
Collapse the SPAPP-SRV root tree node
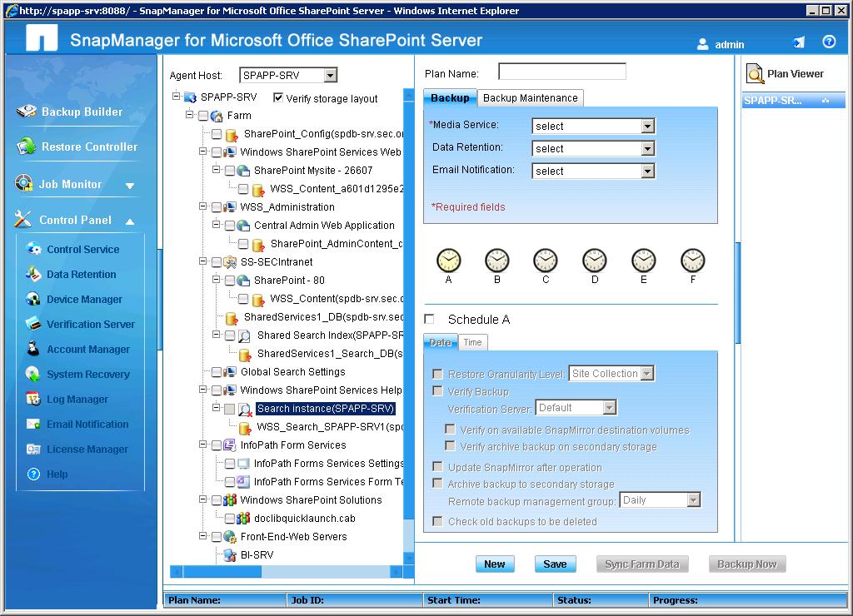pos(177,97)
